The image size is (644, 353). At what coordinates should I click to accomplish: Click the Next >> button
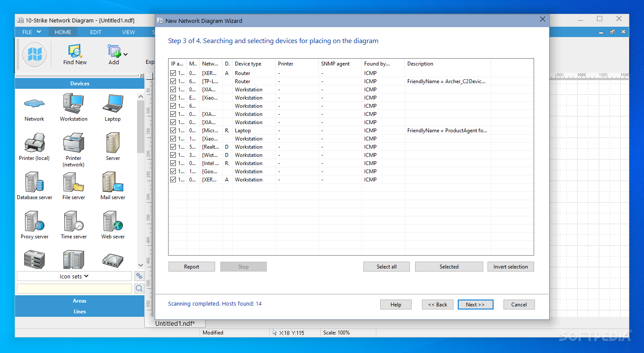click(475, 305)
